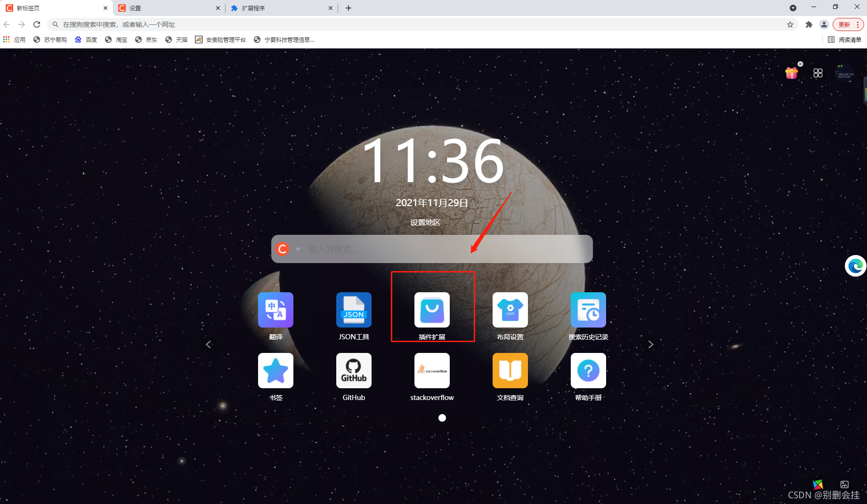The image size is (867, 504).
Task: Open the 百度 bookmark
Action: (86, 40)
